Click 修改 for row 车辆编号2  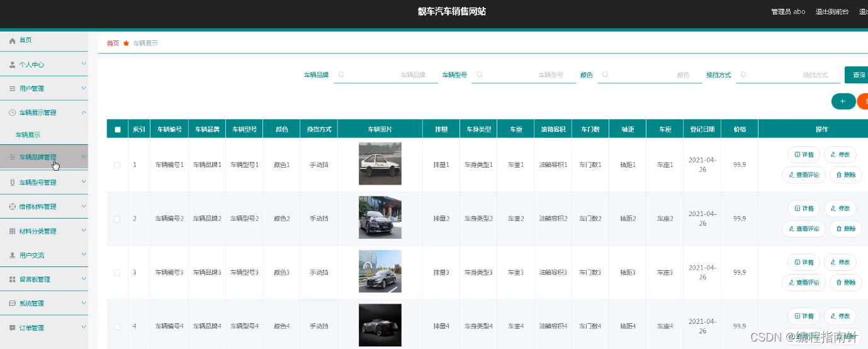click(x=840, y=209)
